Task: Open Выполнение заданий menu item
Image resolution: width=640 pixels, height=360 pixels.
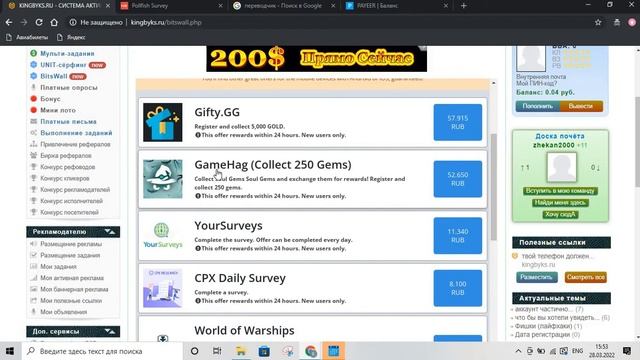Action: point(76,133)
